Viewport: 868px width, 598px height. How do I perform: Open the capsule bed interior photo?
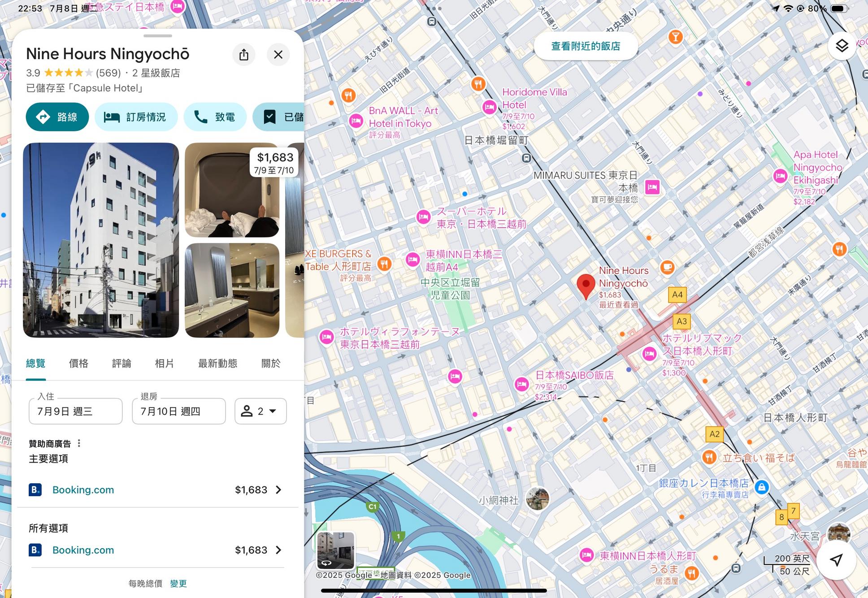click(232, 190)
